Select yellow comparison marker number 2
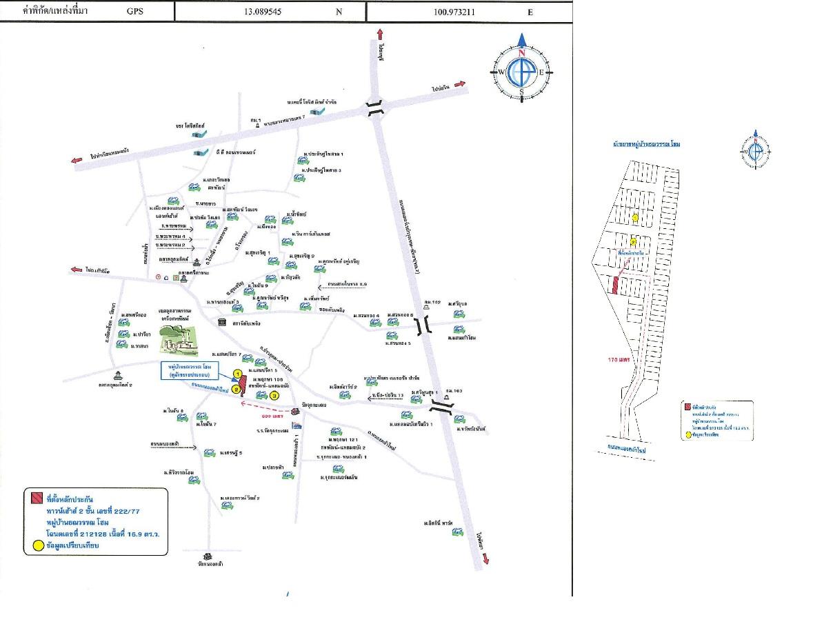The image size is (813, 644). (x=236, y=389)
